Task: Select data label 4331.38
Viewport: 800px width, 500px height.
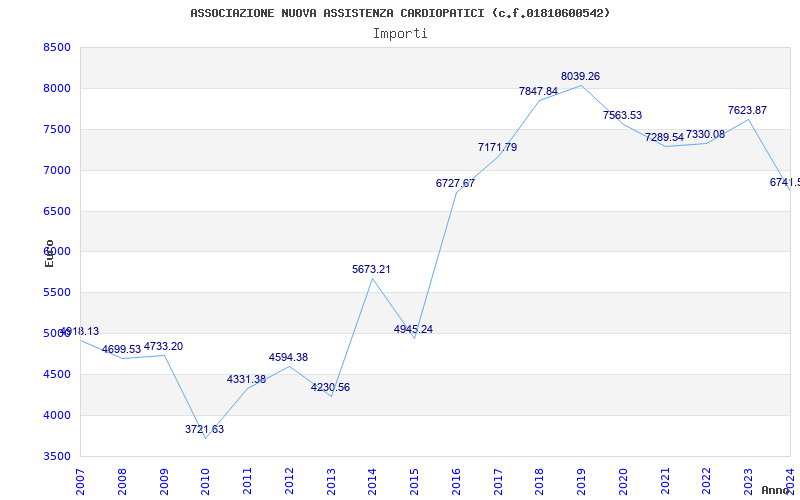Action: (x=246, y=380)
